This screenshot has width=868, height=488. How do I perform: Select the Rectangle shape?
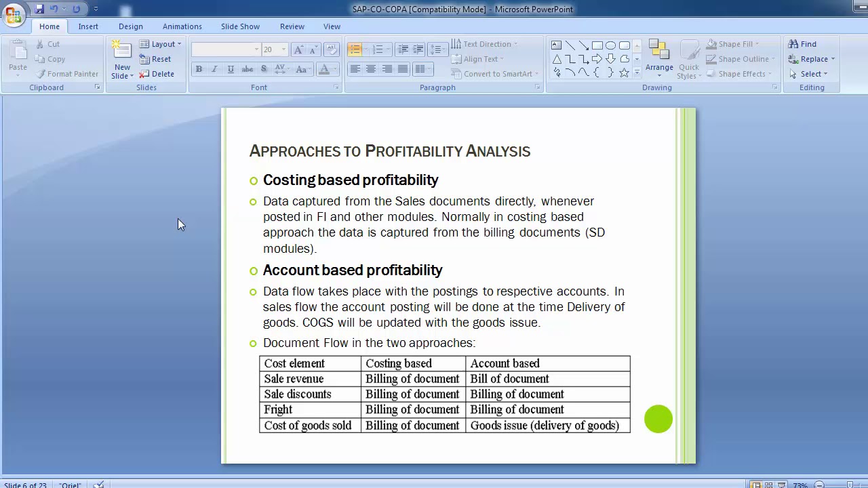point(597,45)
